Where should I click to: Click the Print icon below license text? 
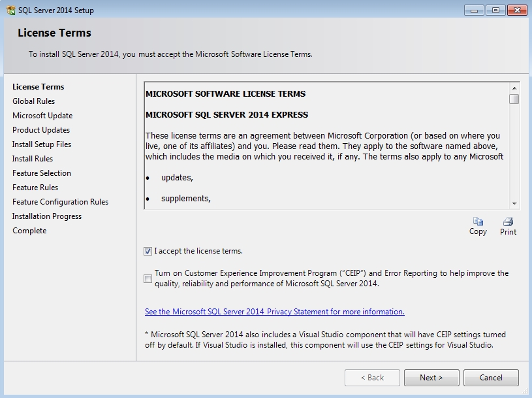(508, 222)
